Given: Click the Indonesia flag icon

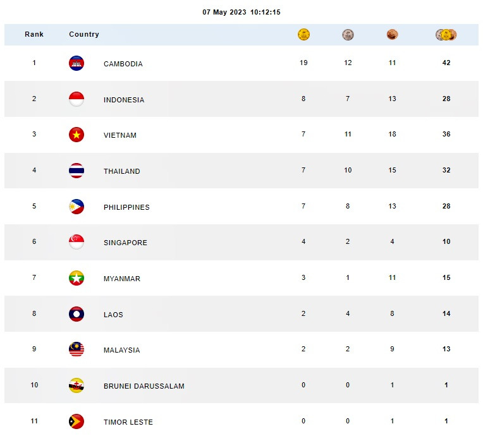Looking at the screenshot, I should [76, 99].
